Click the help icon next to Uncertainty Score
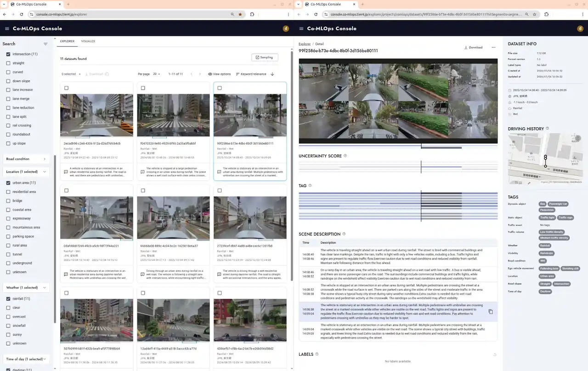The image size is (588, 371). coord(345,156)
